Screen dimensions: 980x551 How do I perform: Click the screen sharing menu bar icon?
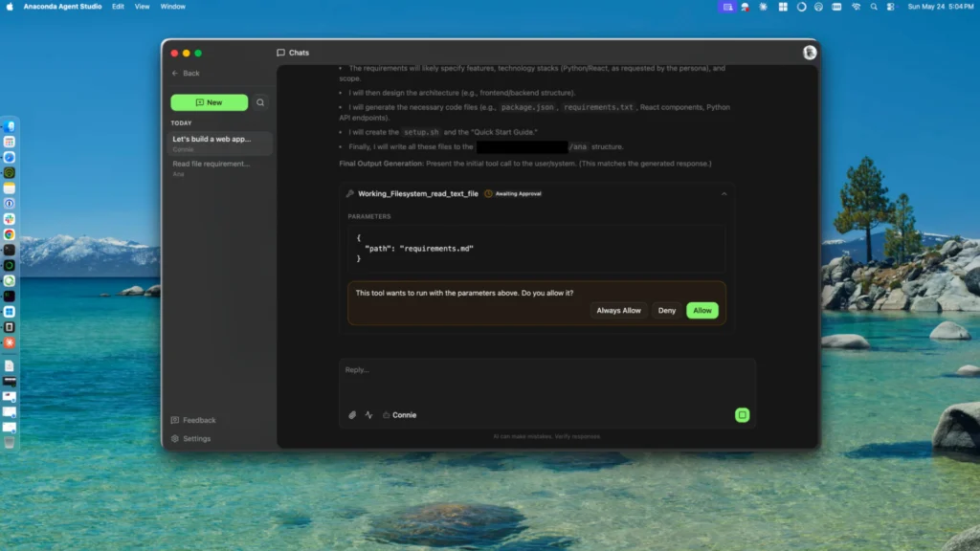coord(727,7)
